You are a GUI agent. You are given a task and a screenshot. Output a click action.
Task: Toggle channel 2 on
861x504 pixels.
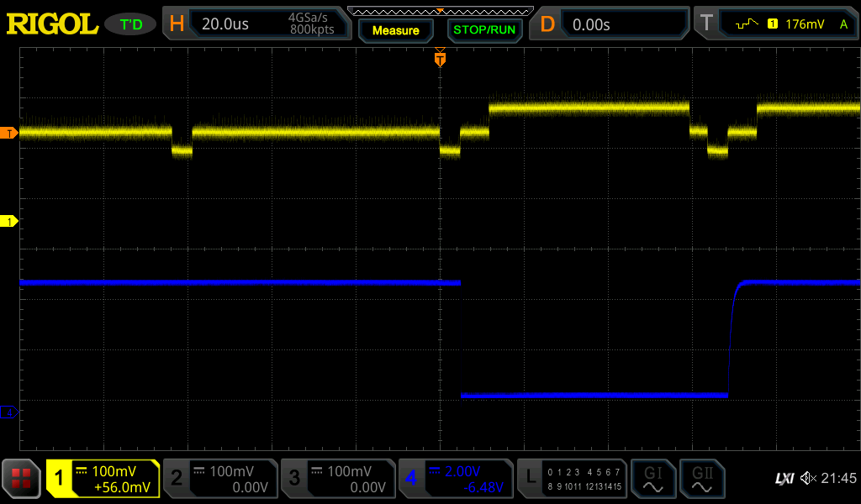point(220,478)
